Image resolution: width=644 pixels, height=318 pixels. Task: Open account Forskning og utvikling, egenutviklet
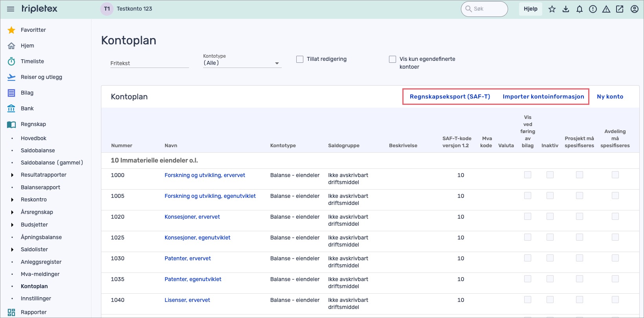pyautogui.click(x=210, y=196)
